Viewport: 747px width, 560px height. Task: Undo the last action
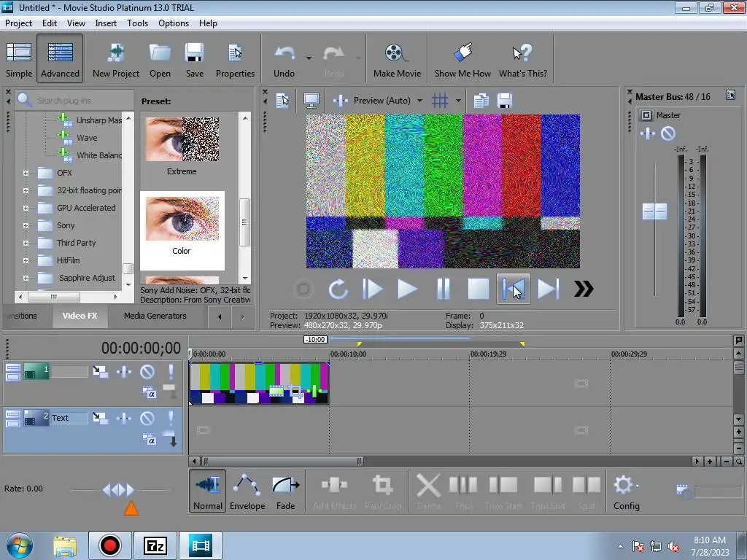tap(284, 60)
